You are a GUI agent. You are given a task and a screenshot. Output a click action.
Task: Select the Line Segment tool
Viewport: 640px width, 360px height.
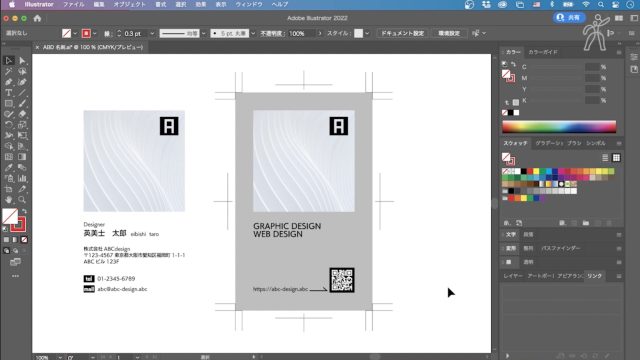point(22,93)
